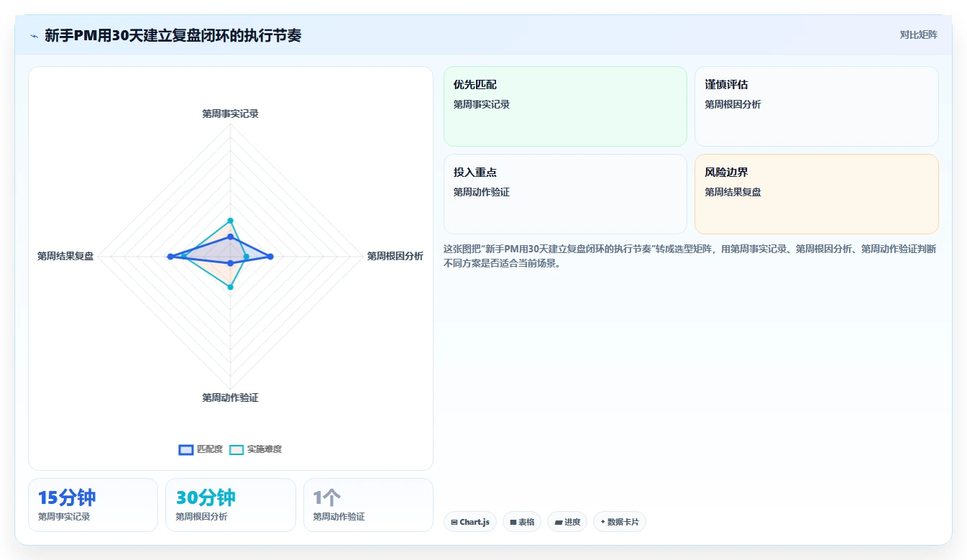Image resolution: width=967 pixels, height=560 pixels.
Task: Click radar axis label 第周结果复盘
Action: point(65,256)
